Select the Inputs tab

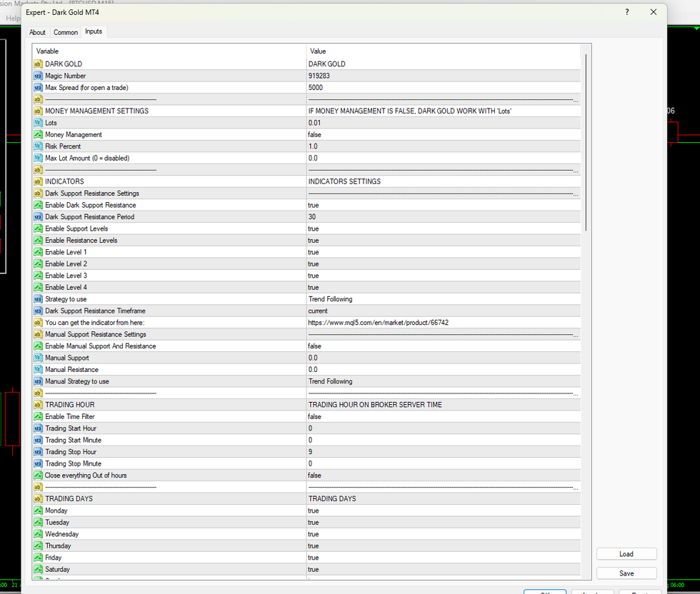tap(94, 31)
